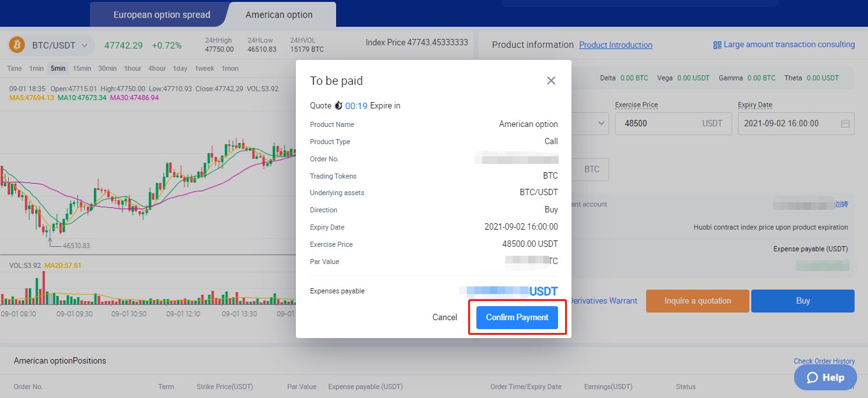Confirm the payment in dialog
The image size is (868, 398).
pos(517,317)
